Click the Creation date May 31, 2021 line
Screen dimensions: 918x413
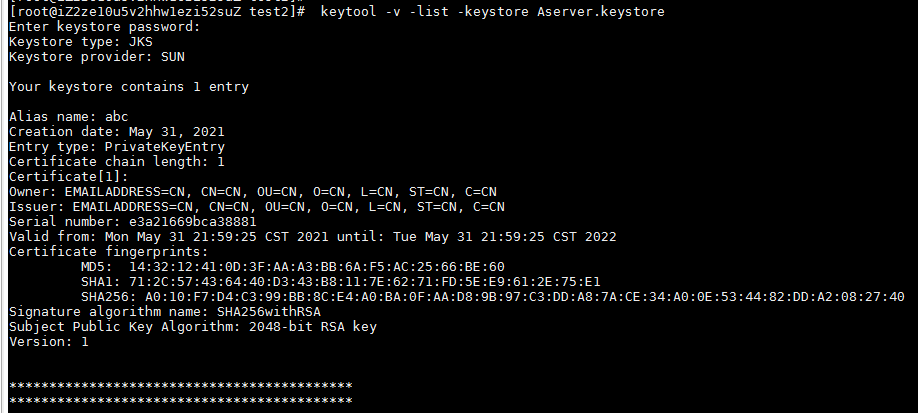[x=117, y=131]
